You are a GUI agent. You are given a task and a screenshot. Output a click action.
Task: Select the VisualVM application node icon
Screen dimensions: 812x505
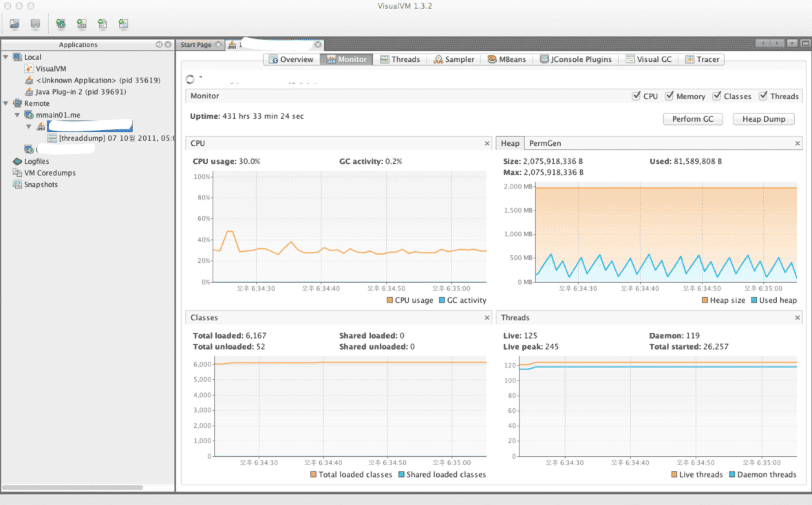pos(29,68)
